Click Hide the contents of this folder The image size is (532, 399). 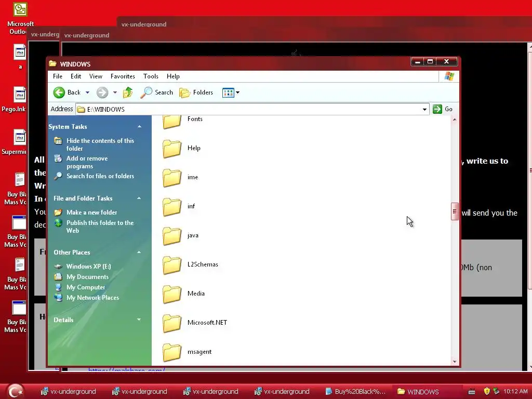coord(100,144)
